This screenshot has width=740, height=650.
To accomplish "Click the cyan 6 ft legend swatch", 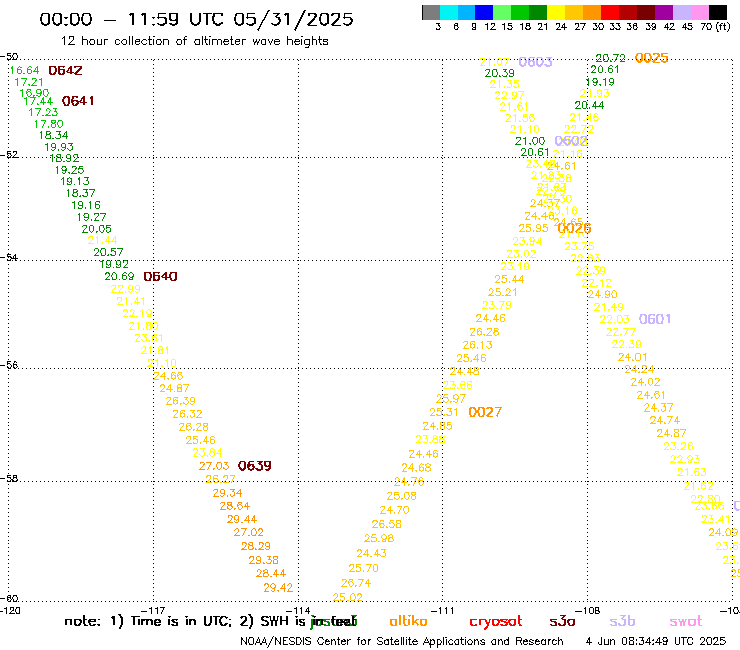I will (x=449, y=12).
